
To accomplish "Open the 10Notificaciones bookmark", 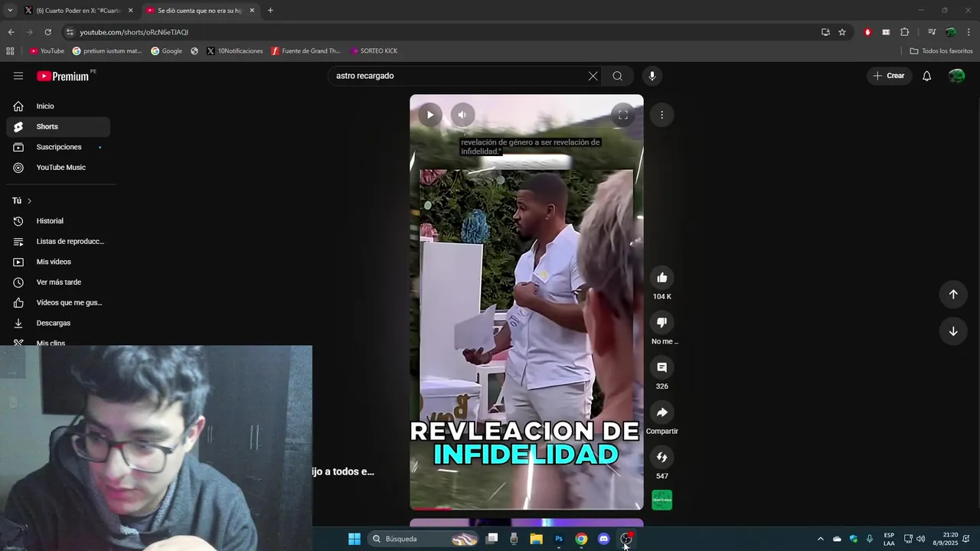I will [x=234, y=51].
